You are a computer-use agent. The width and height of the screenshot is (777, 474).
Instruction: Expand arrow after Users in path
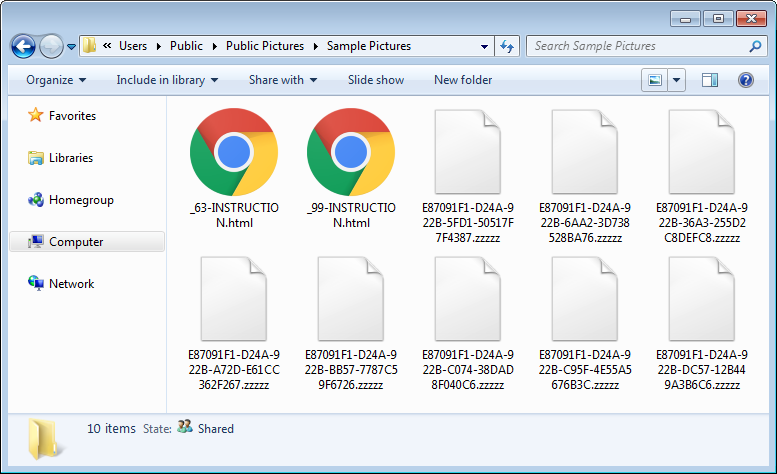click(x=159, y=46)
